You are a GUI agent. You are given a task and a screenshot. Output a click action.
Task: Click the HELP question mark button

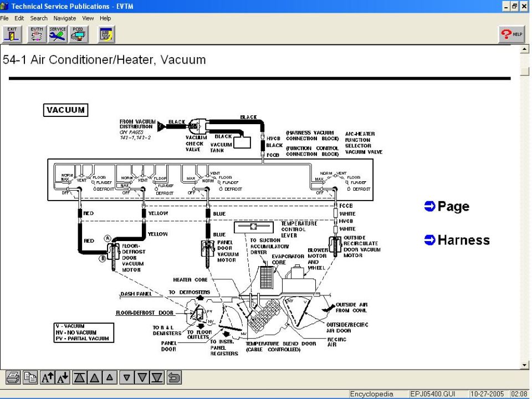pyautogui.click(x=511, y=34)
